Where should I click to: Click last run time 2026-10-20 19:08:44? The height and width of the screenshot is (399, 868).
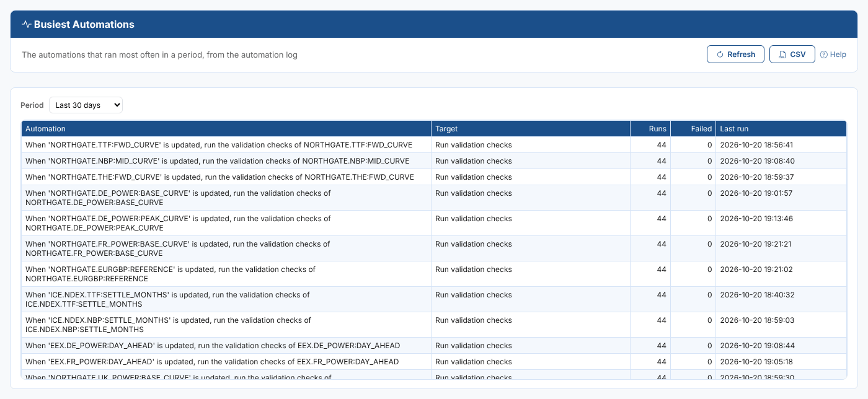756,346
